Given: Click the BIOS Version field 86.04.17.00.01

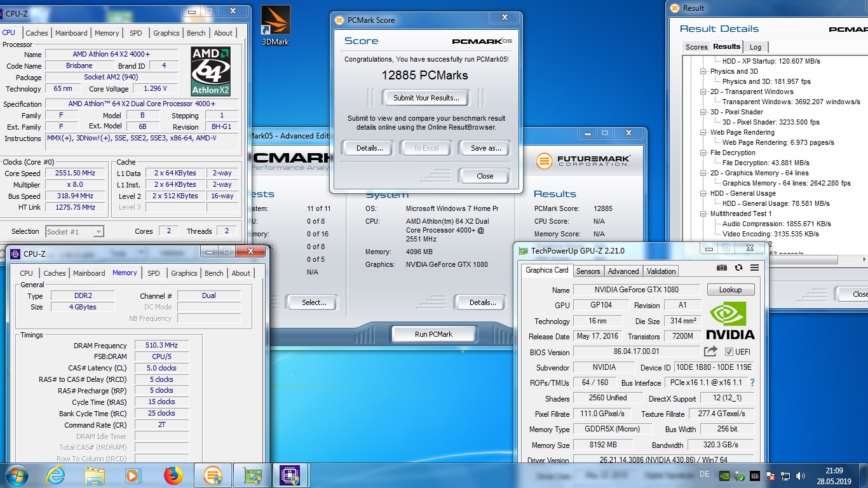Looking at the screenshot, I should point(637,351).
